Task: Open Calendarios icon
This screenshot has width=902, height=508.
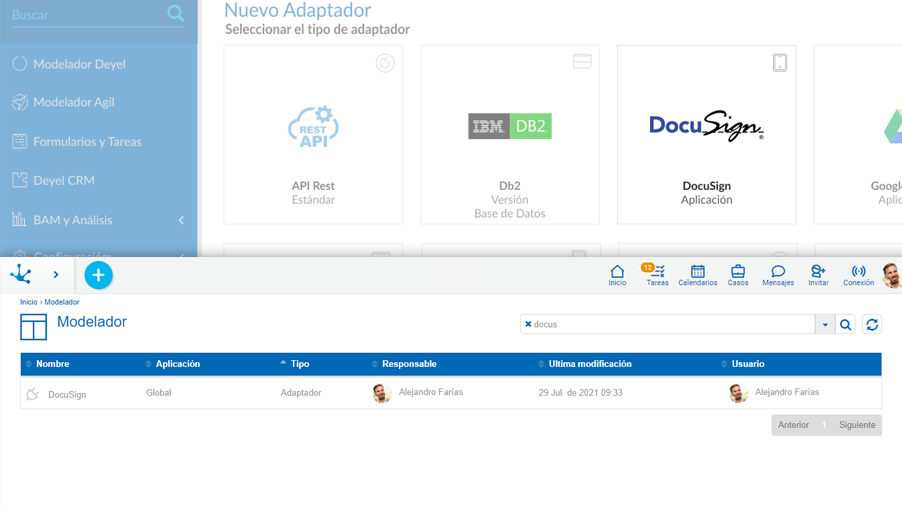Action: [x=698, y=275]
